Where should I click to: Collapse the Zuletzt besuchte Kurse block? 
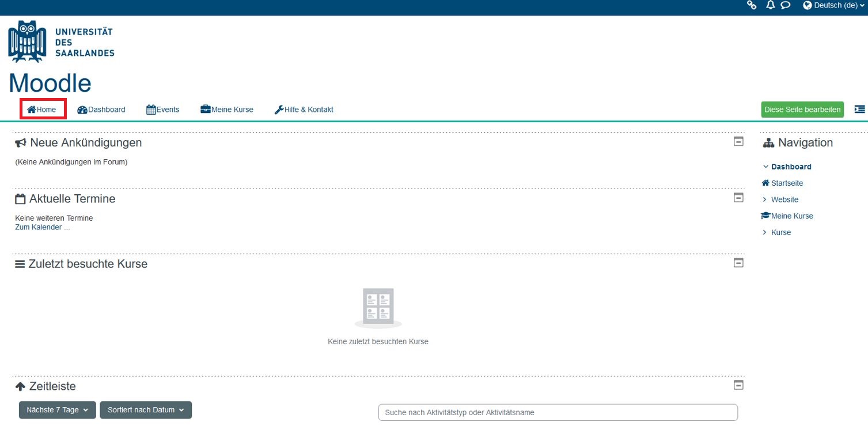(738, 262)
